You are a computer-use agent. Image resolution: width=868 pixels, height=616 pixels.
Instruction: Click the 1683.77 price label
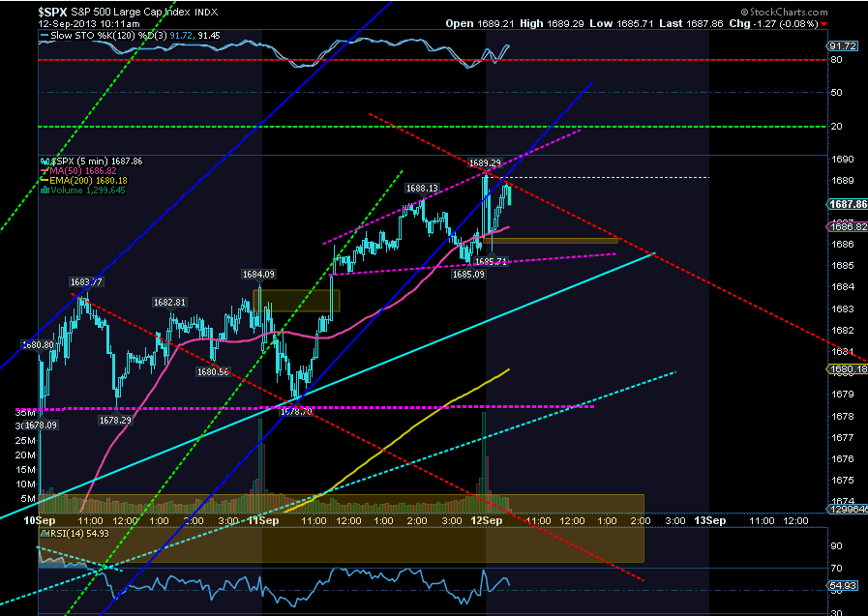point(86,282)
